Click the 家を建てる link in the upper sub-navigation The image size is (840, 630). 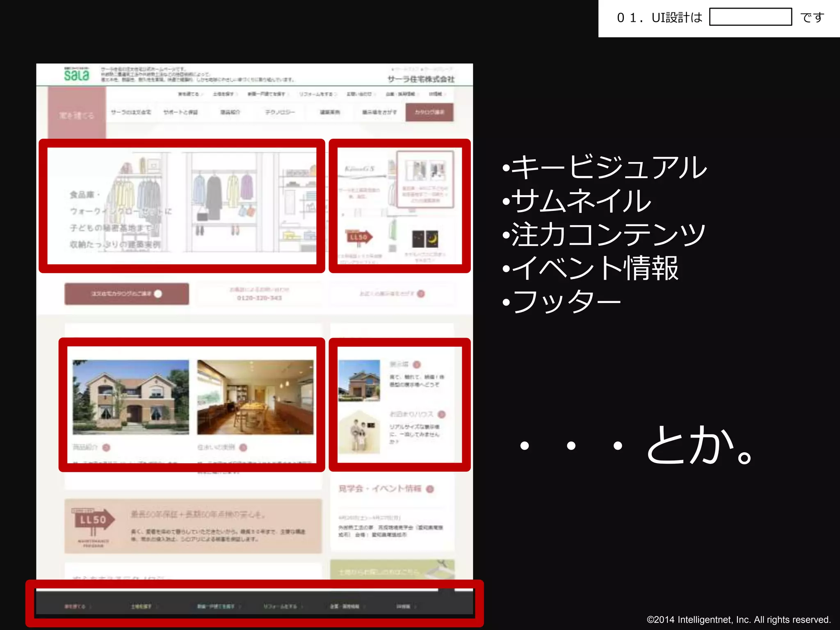tap(189, 94)
